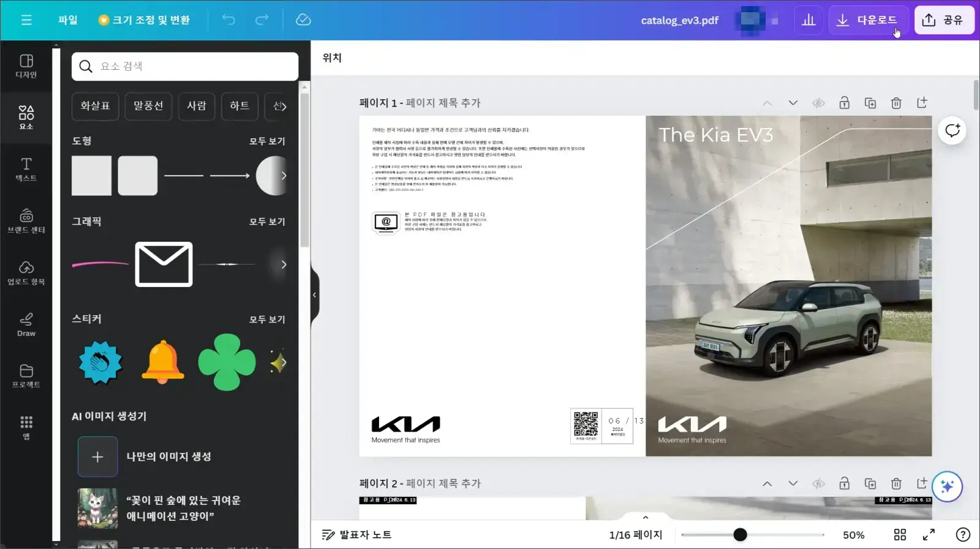The width and height of the screenshot is (980, 549).
Task: Hide page 1 with eye icon
Action: coord(818,103)
